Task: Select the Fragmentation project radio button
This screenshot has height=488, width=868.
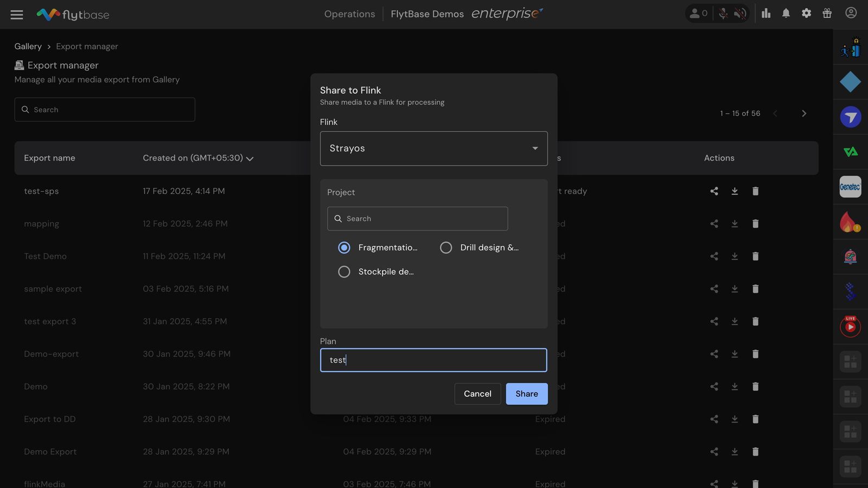Action: pyautogui.click(x=344, y=248)
